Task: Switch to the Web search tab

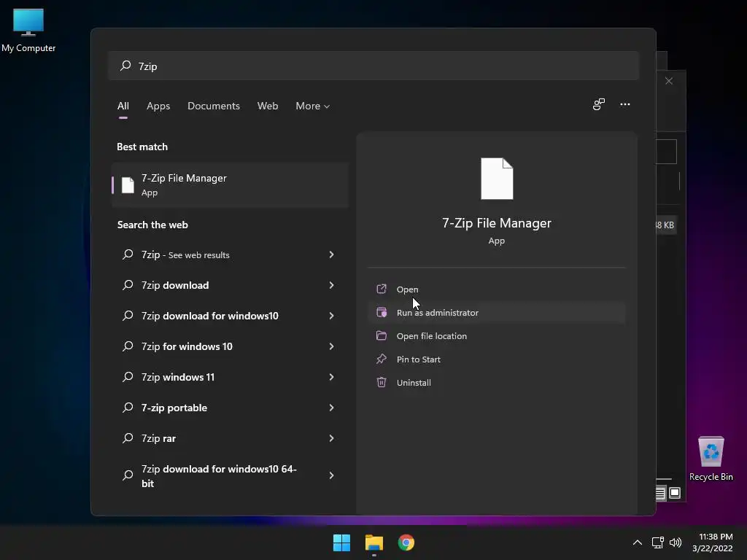Action: 268,106
